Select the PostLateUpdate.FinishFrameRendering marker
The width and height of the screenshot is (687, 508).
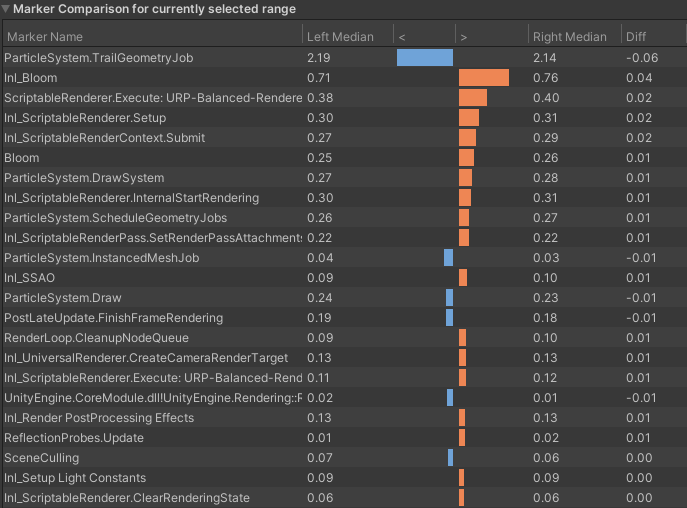113,318
